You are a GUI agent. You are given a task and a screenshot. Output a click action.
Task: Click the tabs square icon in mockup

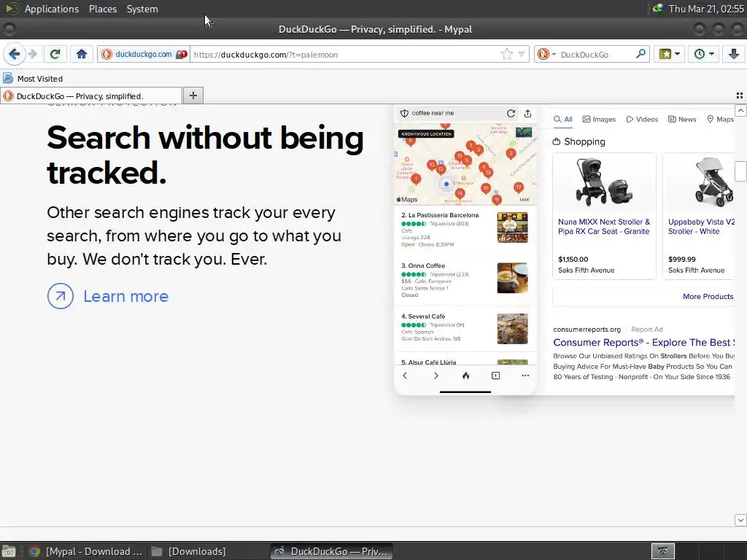pyautogui.click(x=495, y=376)
